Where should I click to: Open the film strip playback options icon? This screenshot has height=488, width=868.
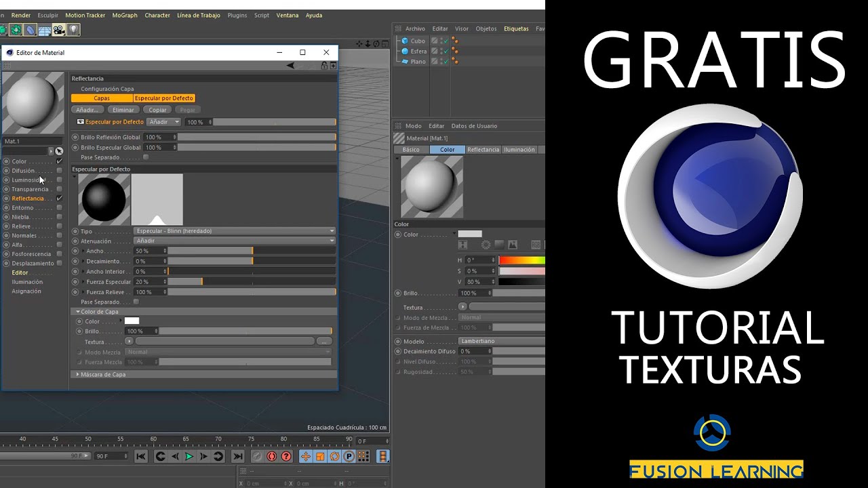383,457
